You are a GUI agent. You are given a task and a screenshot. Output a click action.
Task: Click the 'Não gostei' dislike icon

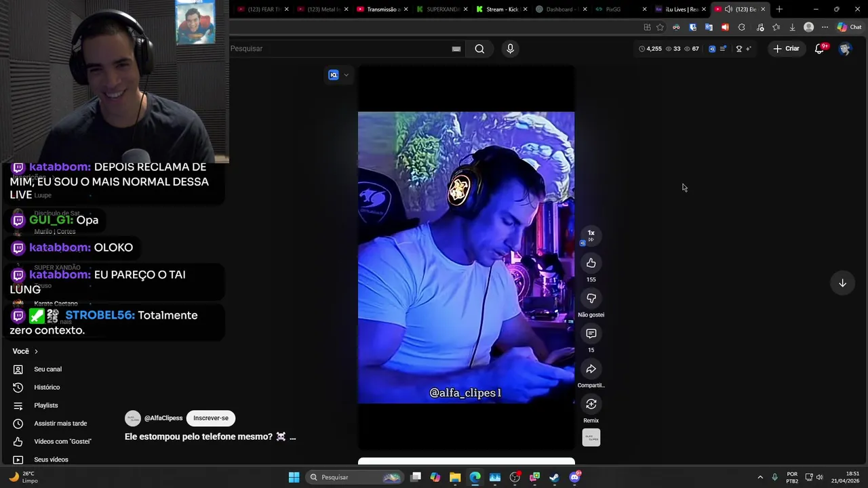591,298
